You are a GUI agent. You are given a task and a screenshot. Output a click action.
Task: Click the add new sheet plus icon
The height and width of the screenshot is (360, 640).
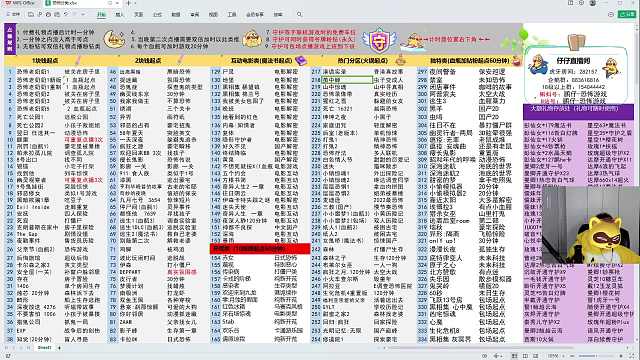pyautogui.click(x=59, y=348)
